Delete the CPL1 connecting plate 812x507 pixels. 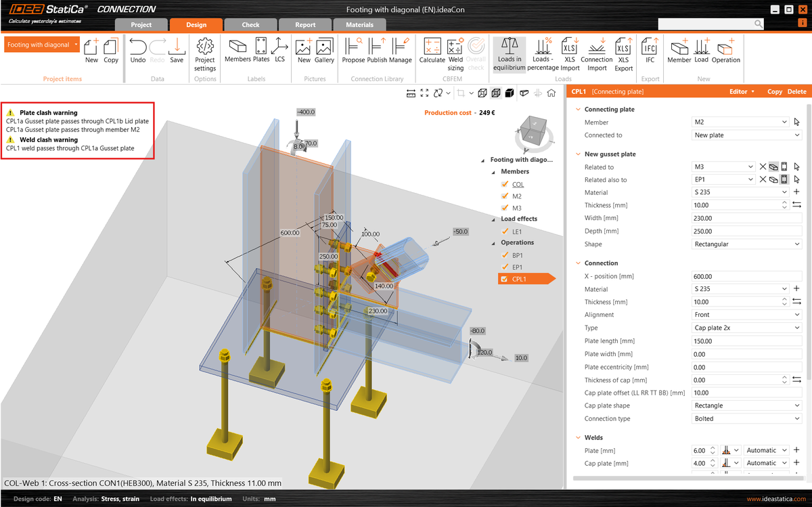[796, 91]
